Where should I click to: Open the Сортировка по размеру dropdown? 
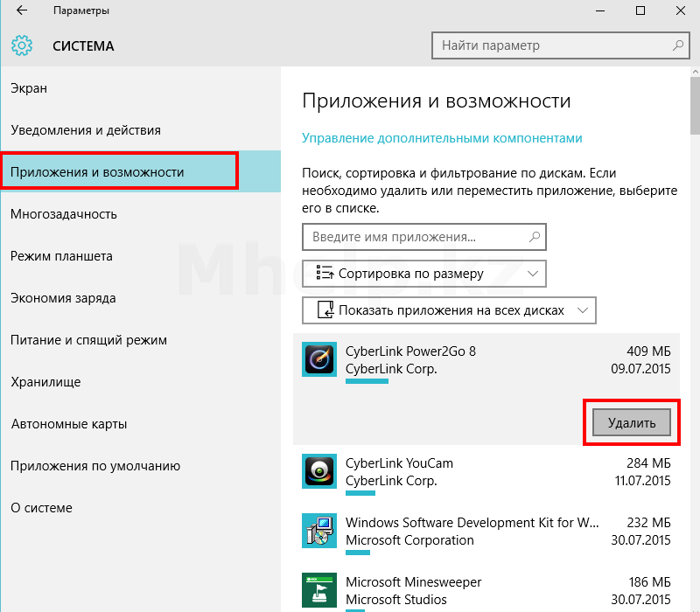(x=424, y=274)
